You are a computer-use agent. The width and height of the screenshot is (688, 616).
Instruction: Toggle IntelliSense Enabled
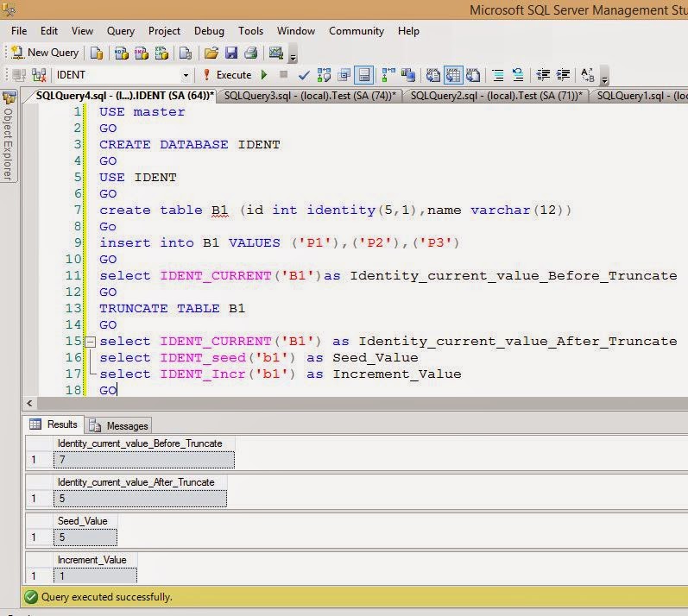coord(364,75)
